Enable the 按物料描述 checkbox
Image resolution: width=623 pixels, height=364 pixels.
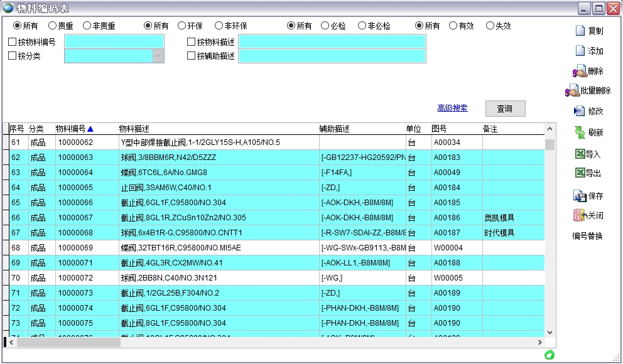click(192, 42)
